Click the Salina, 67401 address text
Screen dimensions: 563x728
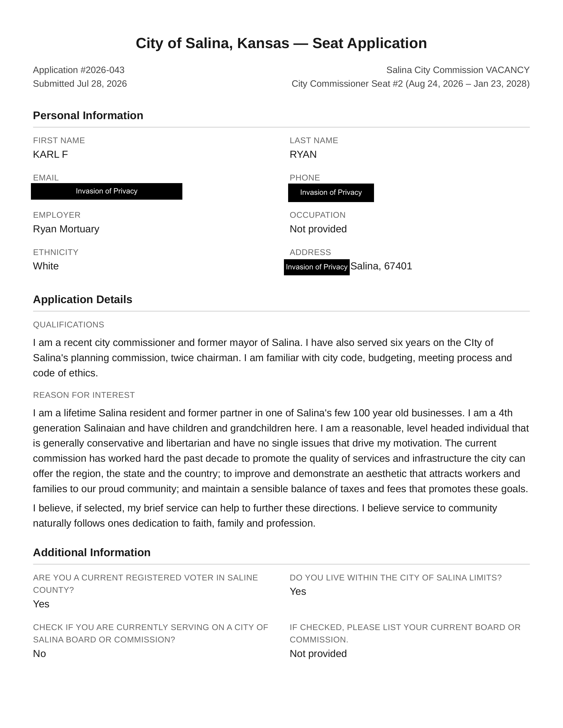(x=381, y=266)
